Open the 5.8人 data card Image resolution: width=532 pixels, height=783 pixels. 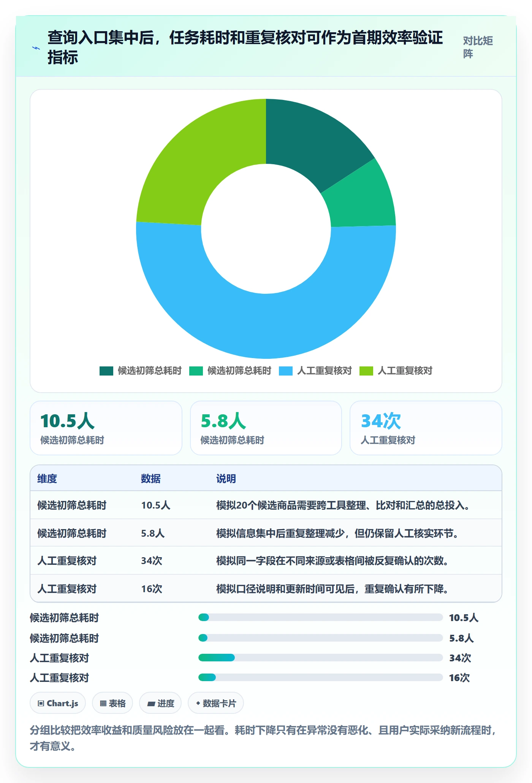coord(266,428)
